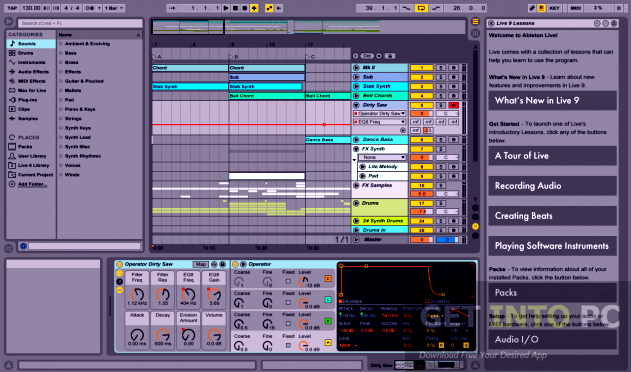Click the TAP tempo button
This screenshot has width=631, height=372.
tap(12, 8)
